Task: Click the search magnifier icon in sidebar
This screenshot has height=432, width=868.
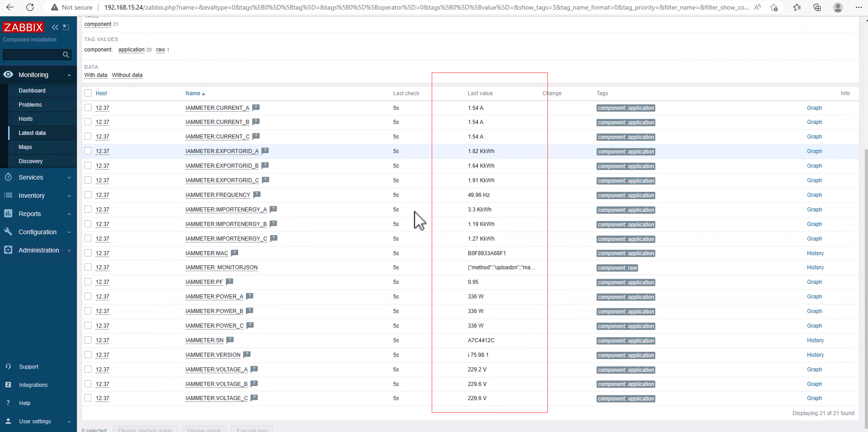Action: tap(66, 55)
